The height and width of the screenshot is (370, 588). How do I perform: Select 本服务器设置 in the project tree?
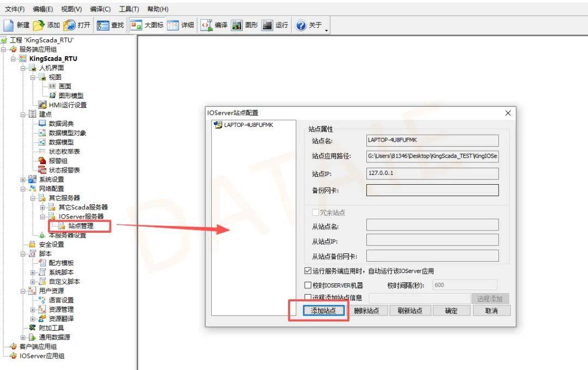[68, 235]
